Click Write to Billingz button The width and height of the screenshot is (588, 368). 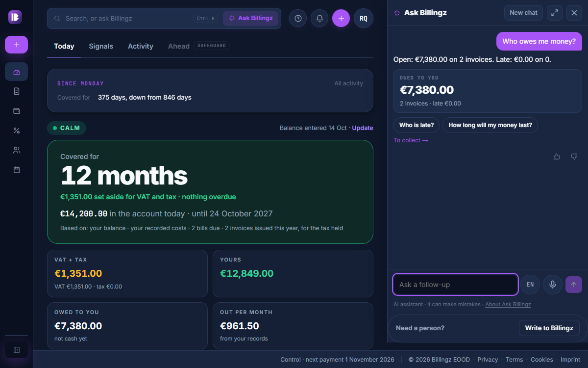(x=549, y=328)
